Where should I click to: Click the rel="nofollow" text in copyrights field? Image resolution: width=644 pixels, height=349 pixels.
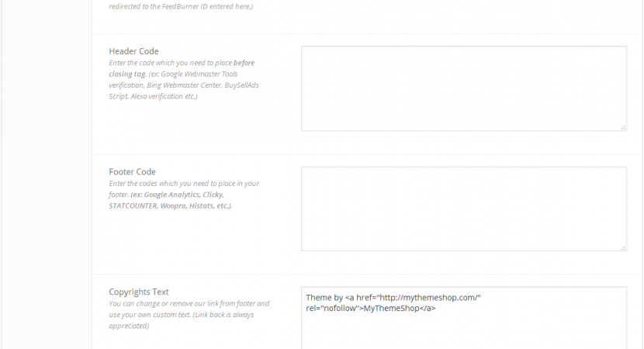[x=333, y=309]
